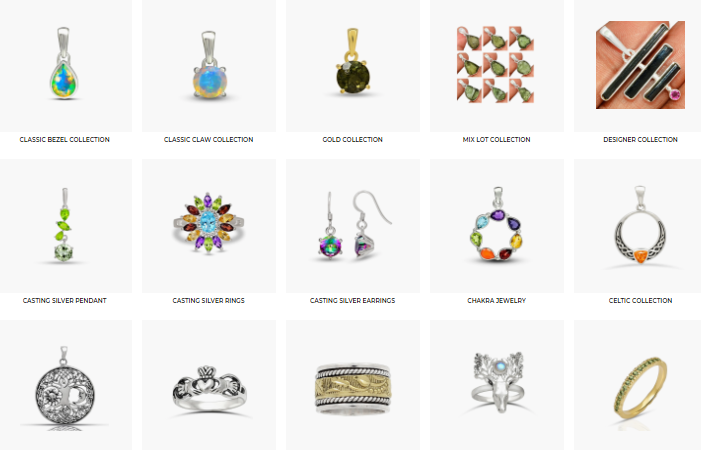This screenshot has height=450, width=701.
Task: Open the tree of life pendant image
Action: pos(64,385)
